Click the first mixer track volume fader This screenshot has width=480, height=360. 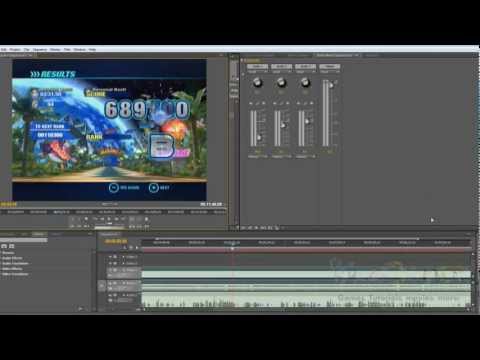259,137
